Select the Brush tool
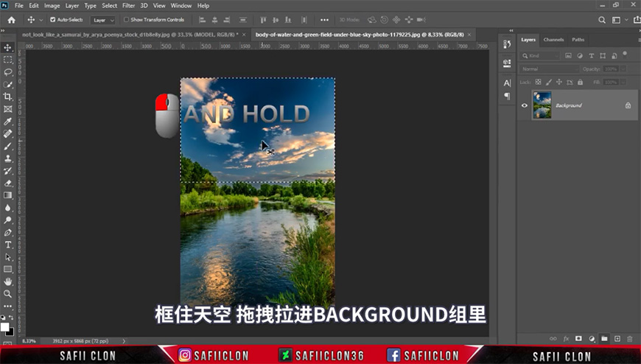641x364 pixels. coord(8,146)
